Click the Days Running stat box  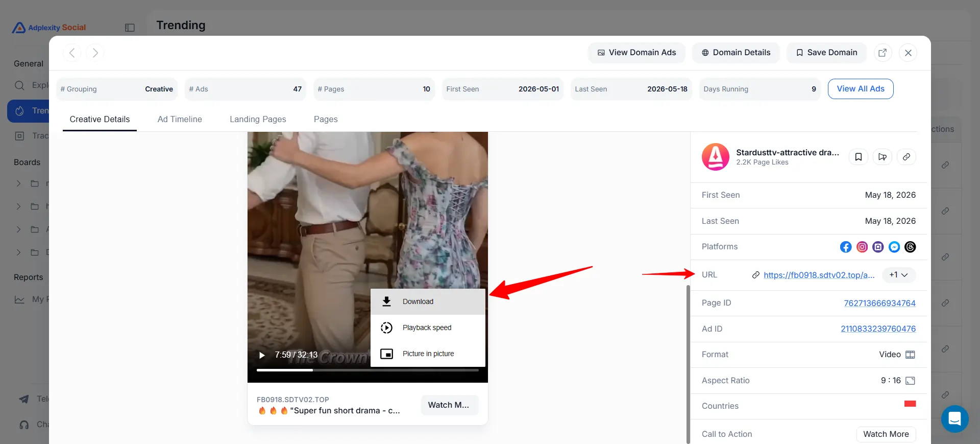click(x=759, y=89)
